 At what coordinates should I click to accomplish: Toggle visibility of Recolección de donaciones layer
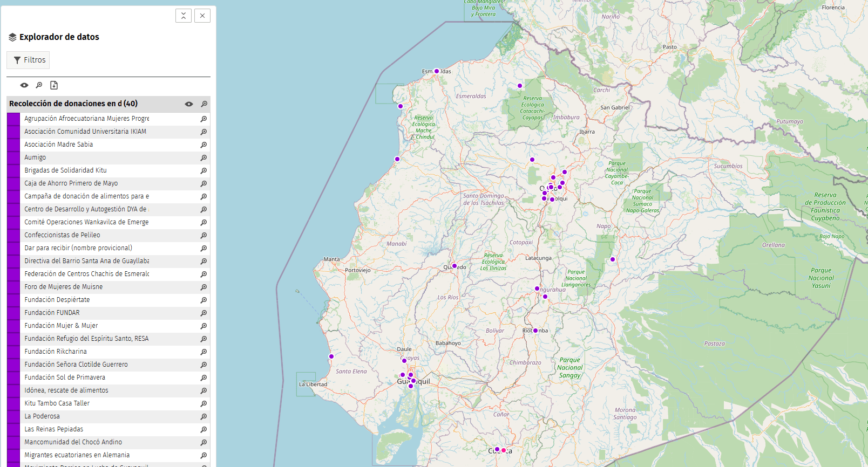[189, 104]
